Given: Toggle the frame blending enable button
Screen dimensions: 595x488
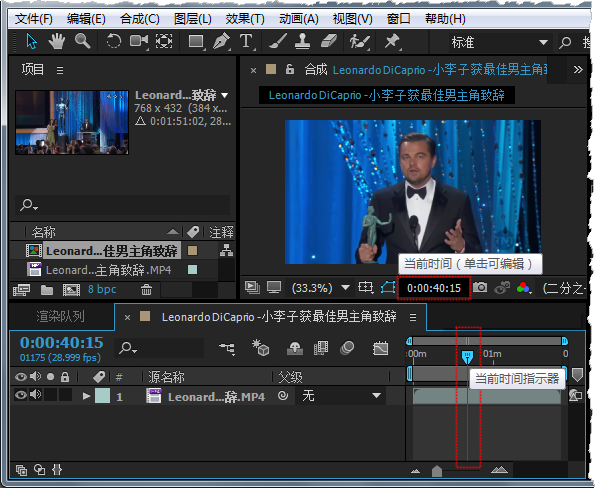Looking at the screenshot, I should 321,348.
